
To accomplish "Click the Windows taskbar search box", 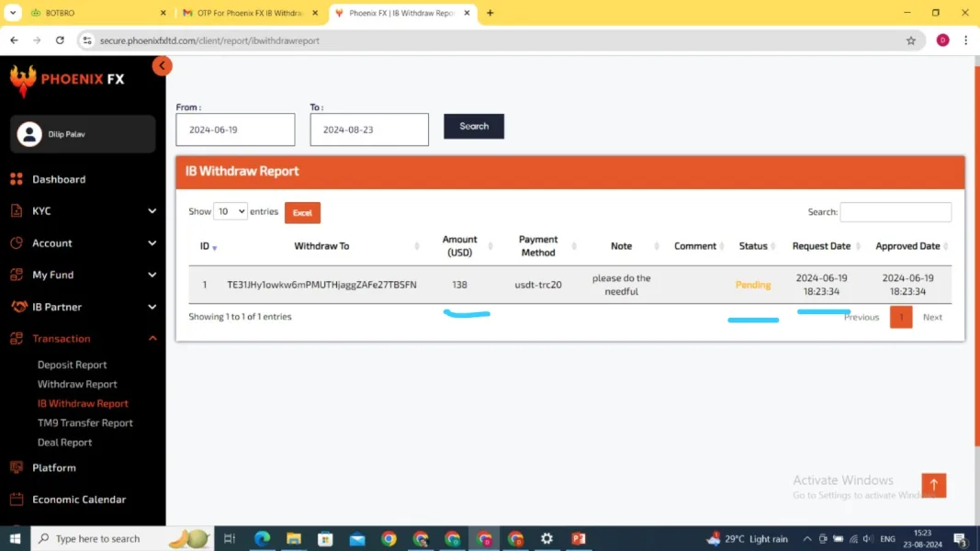I will click(122, 538).
